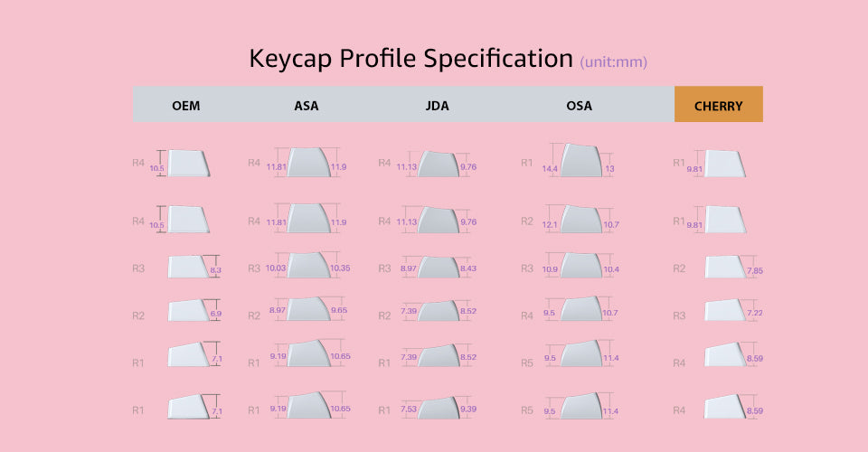Click the bottom JDA R1 keycap with 7.53

tap(438, 407)
